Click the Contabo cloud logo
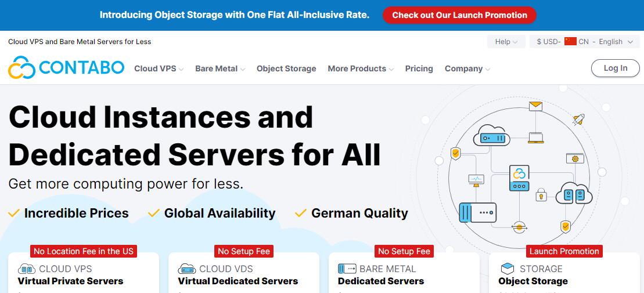 point(21,68)
